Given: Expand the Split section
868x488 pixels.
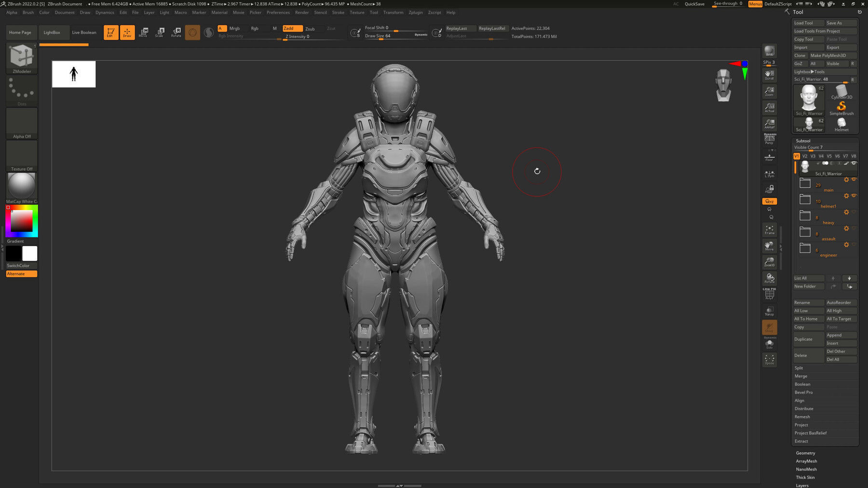Looking at the screenshot, I should click(x=799, y=368).
